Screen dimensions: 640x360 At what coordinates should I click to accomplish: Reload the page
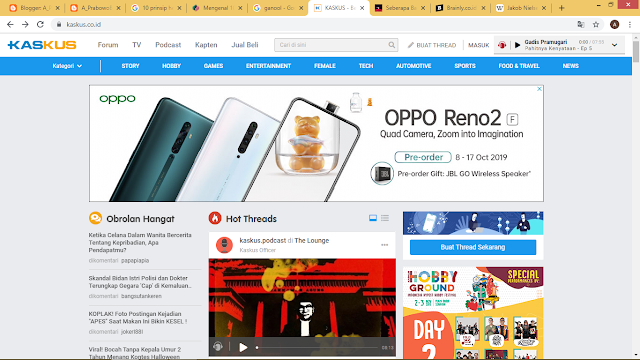tap(40, 24)
